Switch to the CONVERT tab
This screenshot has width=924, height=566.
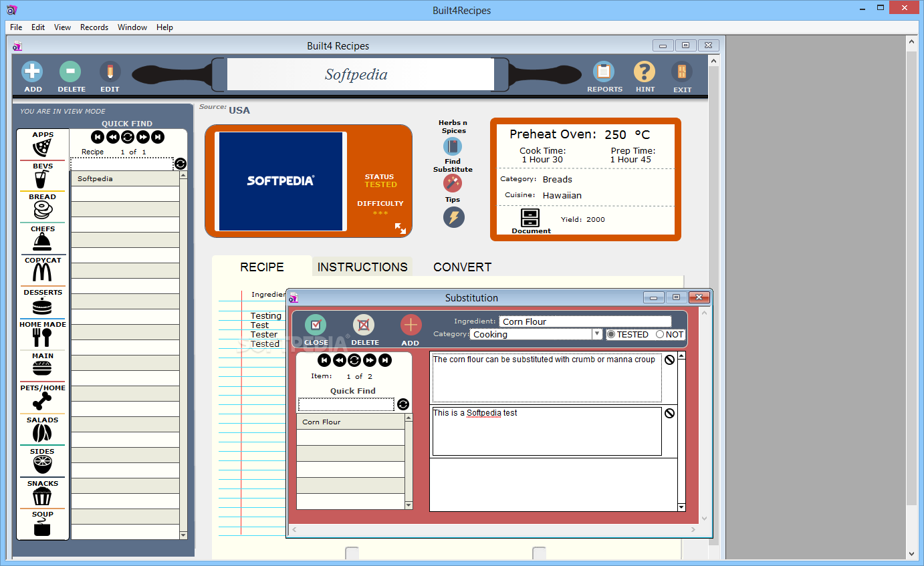pos(463,267)
